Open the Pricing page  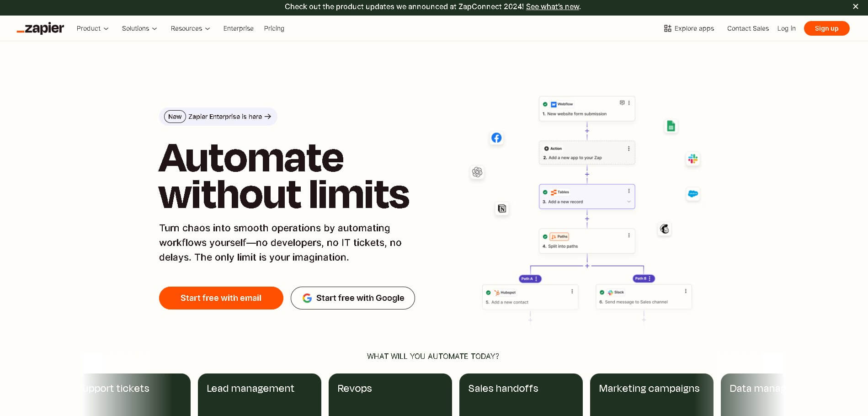click(x=274, y=28)
